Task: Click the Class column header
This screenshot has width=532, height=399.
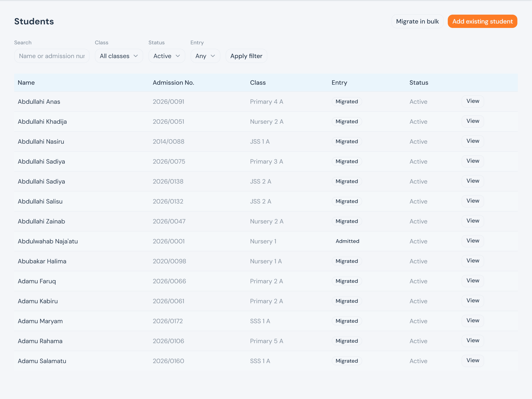Action: tap(258, 83)
